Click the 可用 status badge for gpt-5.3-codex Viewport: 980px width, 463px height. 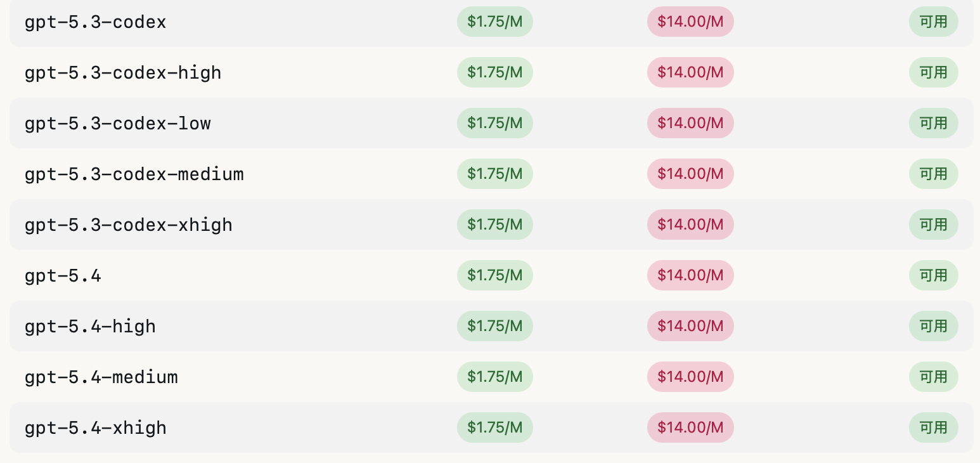click(933, 22)
